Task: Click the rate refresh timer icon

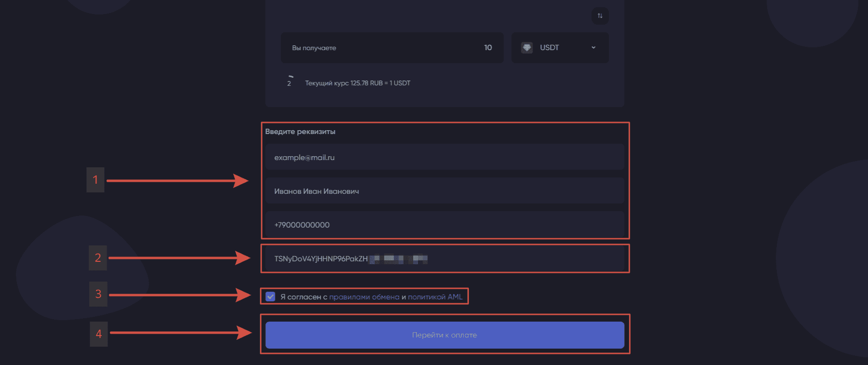Action: pyautogui.click(x=289, y=82)
